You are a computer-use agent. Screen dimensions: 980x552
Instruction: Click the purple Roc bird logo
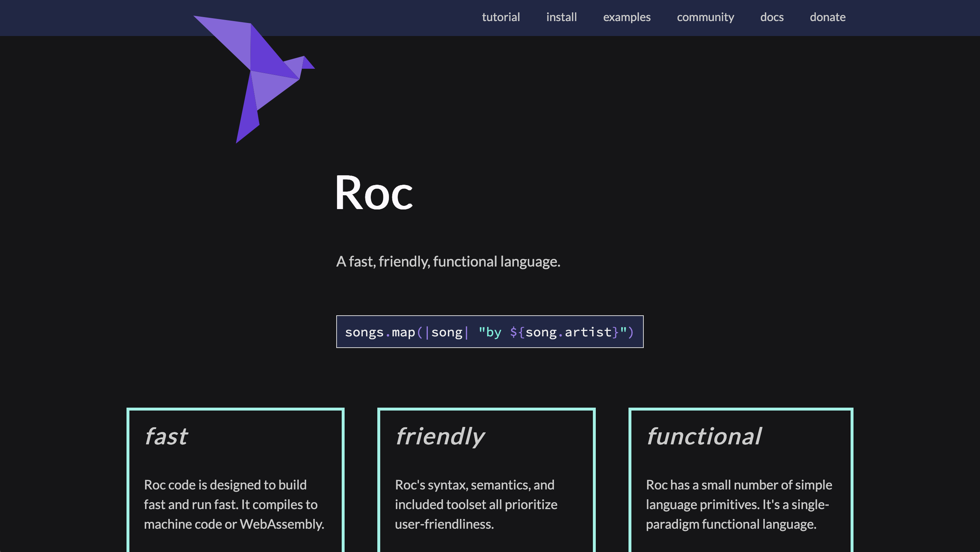coord(254,79)
